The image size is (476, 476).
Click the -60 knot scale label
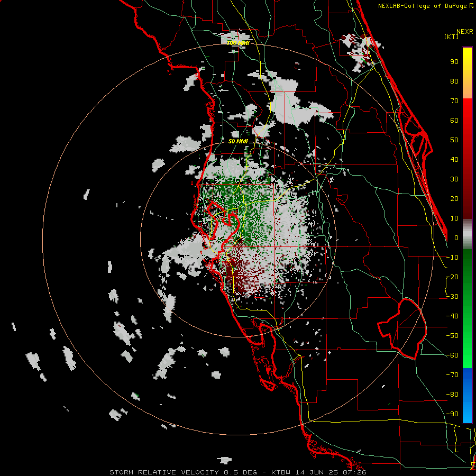pyautogui.click(x=452, y=355)
